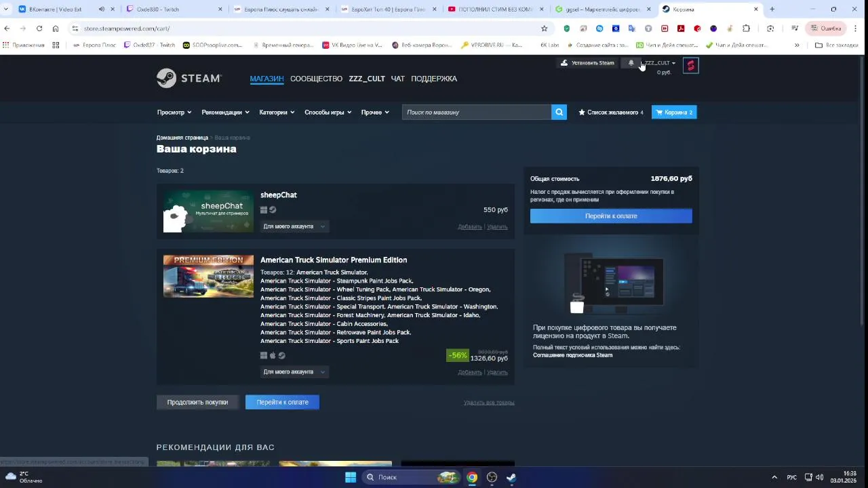
Task: Click Удалить for sheepChat
Action: (x=497, y=227)
